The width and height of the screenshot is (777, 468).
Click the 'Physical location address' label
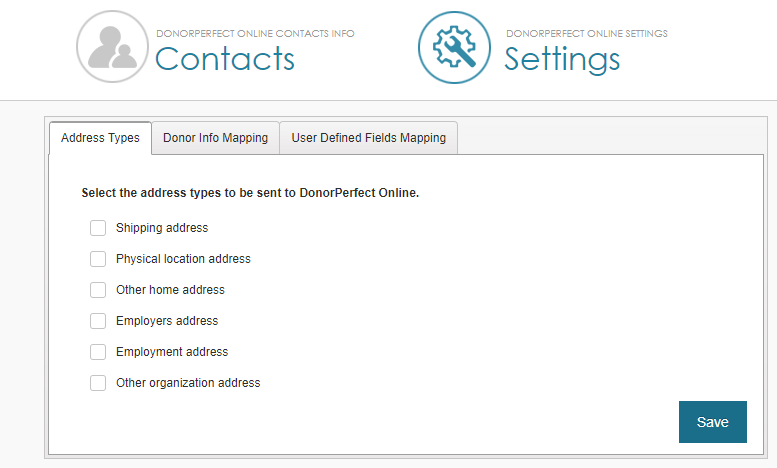183,259
